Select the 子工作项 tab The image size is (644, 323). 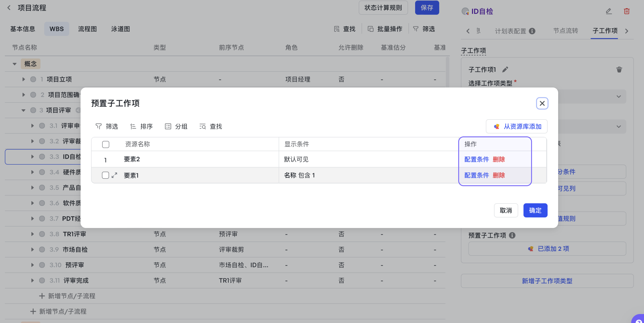[605, 31]
